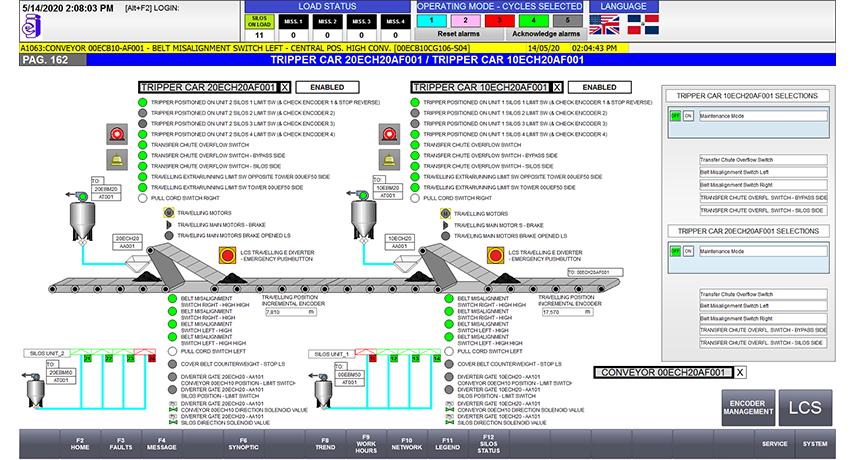Image resolution: width=855 pixels, height=460 pixels.
Task: Click the encoder value field showing 7,810 m
Action: 291,312
